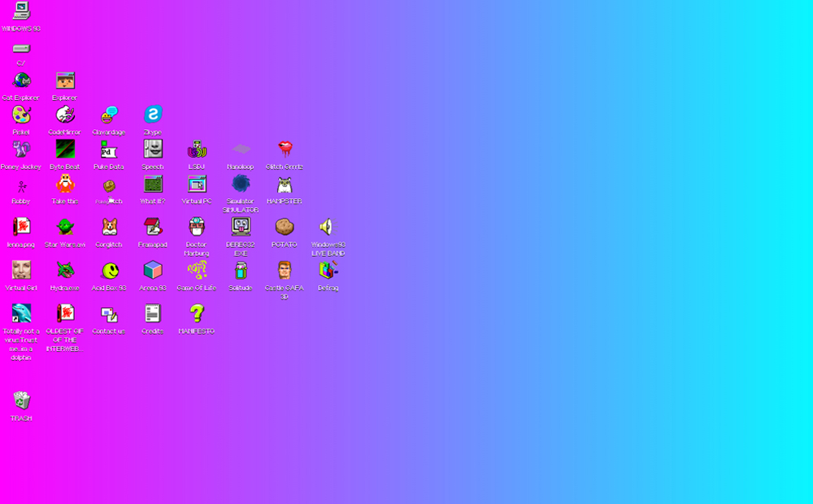Play Star Wars.avi

[65, 227]
